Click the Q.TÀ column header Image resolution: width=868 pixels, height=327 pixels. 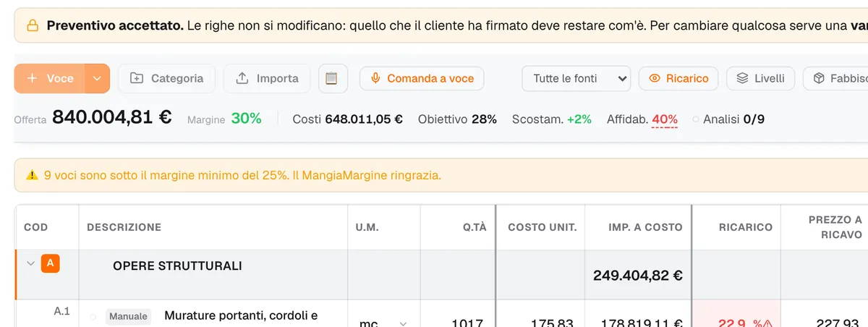pos(475,227)
